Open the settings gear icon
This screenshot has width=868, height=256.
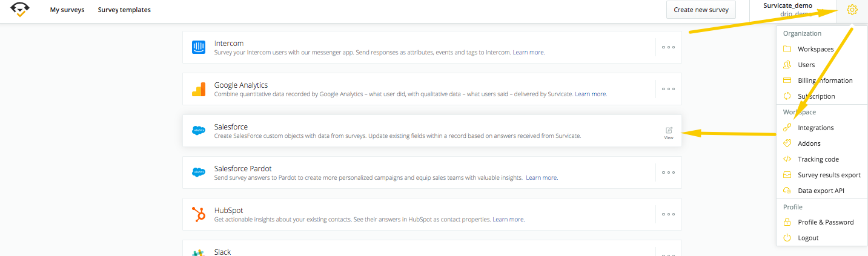pyautogui.click(x=852, y=10)
